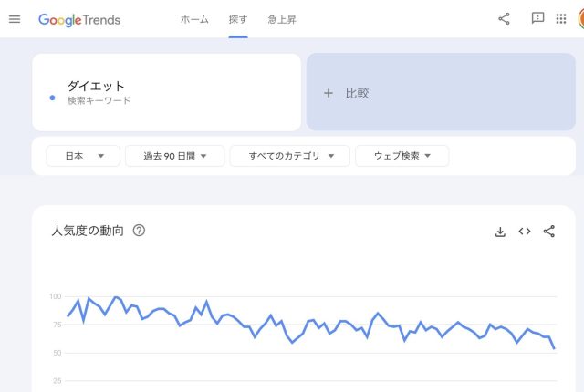Click the ダイエット search term field

[166, 92]
